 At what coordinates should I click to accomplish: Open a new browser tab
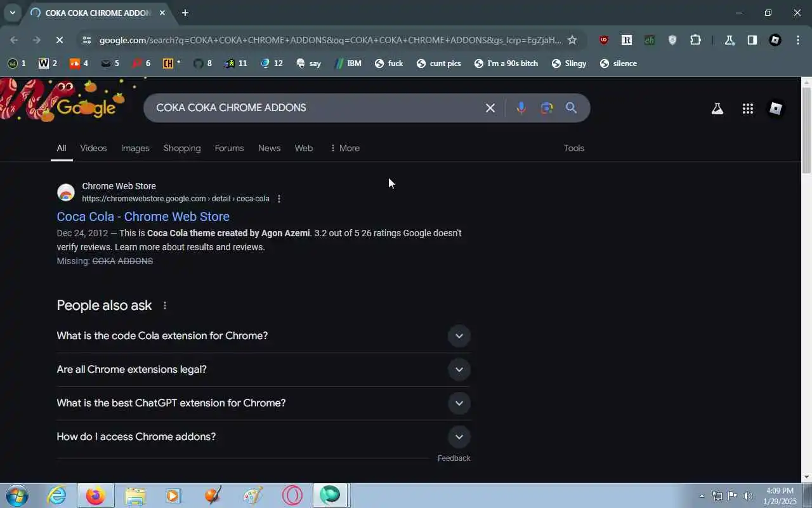(185, 13)
